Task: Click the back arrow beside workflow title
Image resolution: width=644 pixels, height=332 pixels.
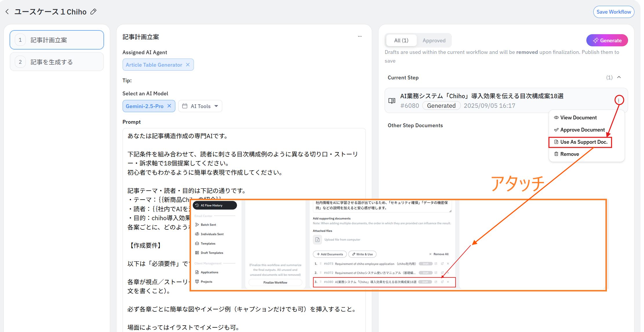Action: click(7, 12)
